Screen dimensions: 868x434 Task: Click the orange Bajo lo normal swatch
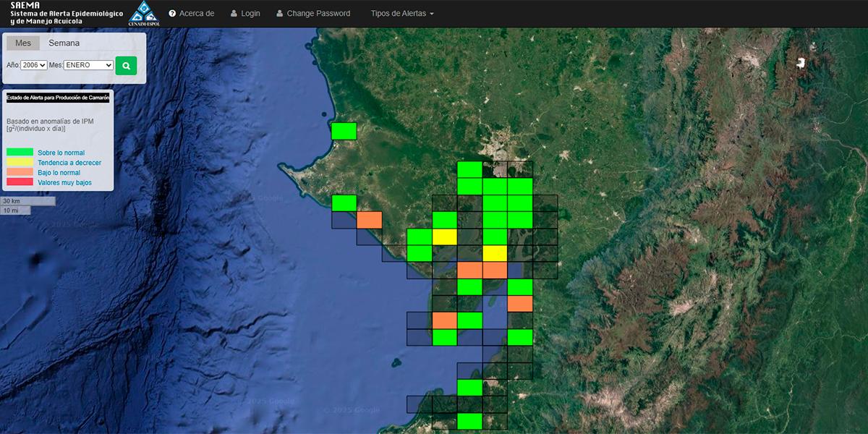pos(20,172)
